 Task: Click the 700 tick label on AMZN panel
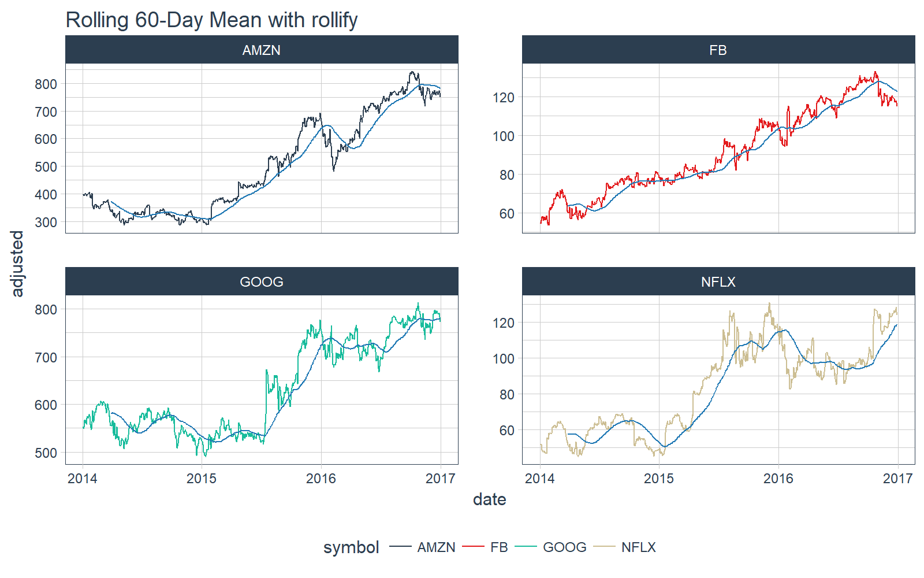pos(46,112)
